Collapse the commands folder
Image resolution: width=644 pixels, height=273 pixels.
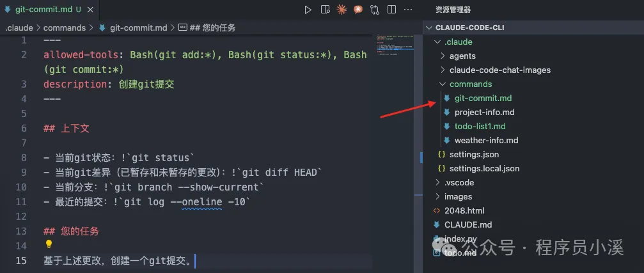[443, 84]
